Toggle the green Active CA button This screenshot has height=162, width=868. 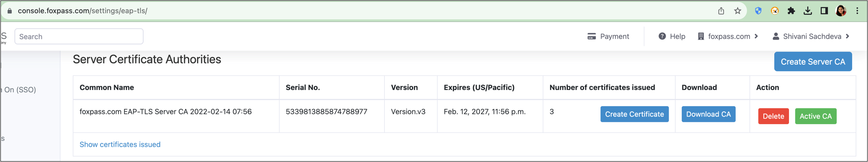[x=816, y=116]
